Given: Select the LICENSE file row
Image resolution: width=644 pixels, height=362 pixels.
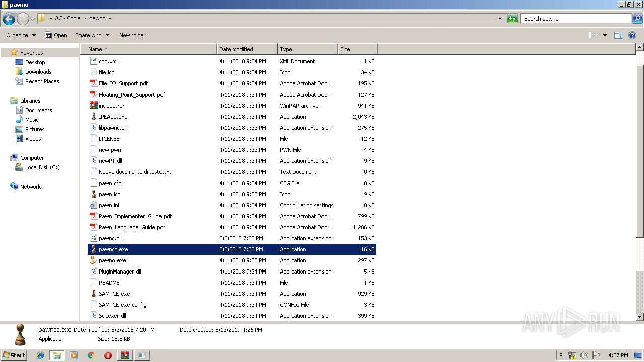Looking at the screenshot, I should click(232, 139).
